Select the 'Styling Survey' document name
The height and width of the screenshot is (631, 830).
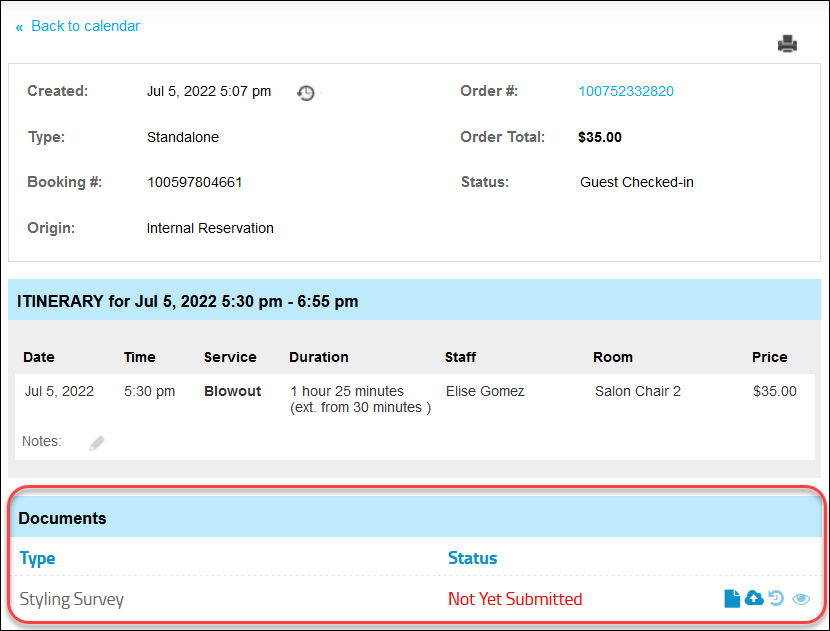(71, 599)
